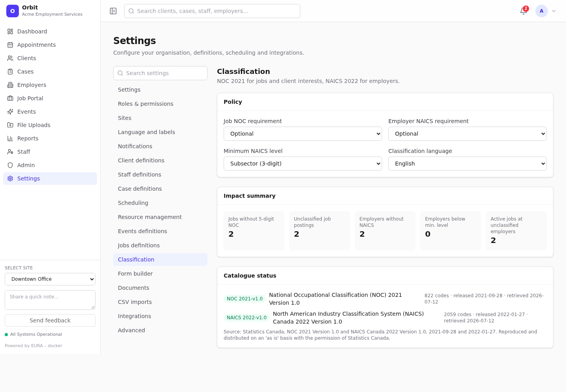Open the Classification language dropdown
Image resolution: width=566 pixels, height=392 pixels.
point(467,164)
